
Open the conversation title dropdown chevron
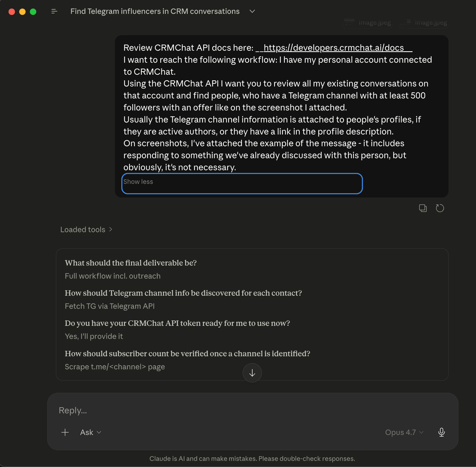[252, 11]
